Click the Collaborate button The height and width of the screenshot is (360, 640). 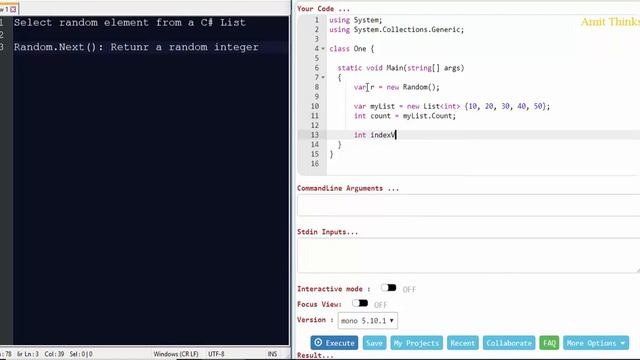(509, 343)
